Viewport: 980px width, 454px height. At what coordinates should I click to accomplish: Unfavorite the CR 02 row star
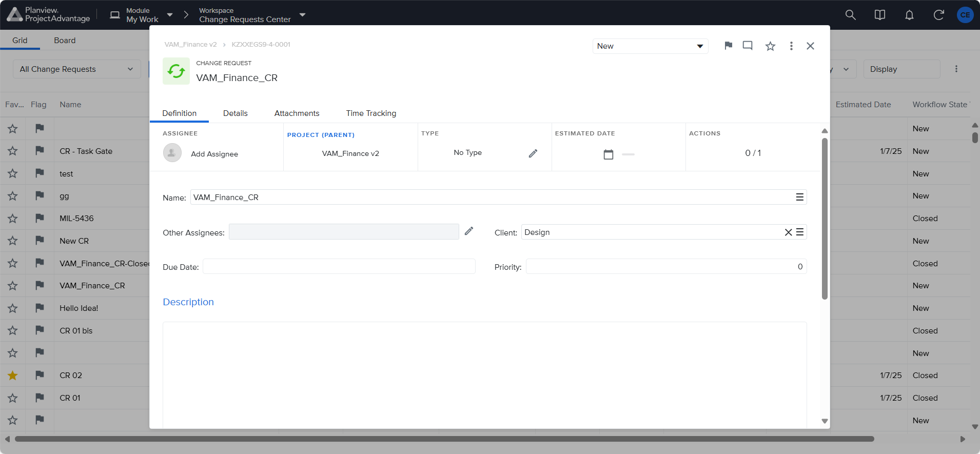pyautogui.click(x=13, y=376)
